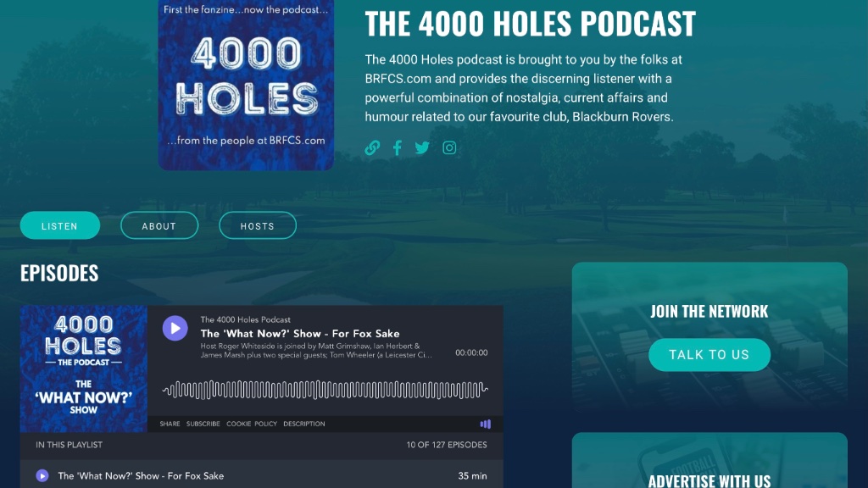Click the podcast description paragraph

point(524,88)
